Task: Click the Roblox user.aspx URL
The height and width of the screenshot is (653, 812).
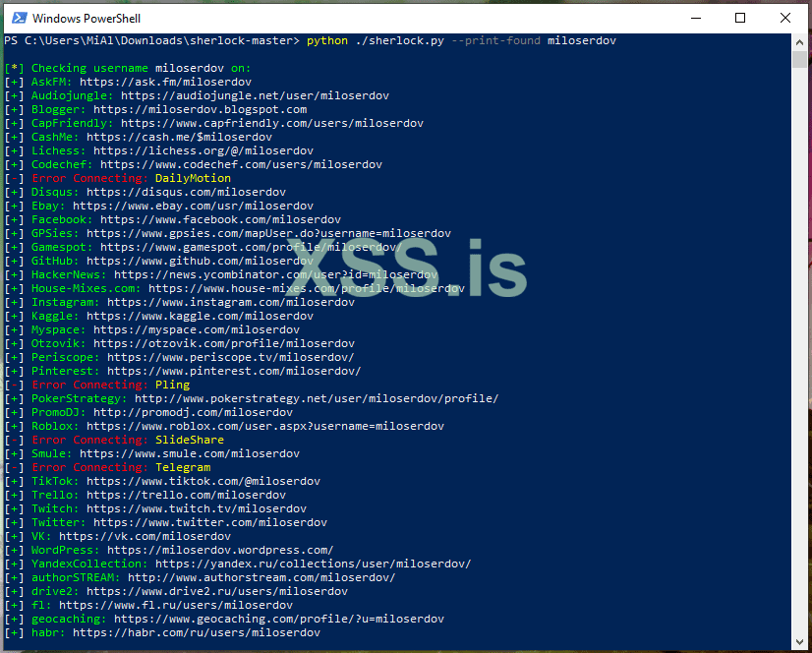Action: (265, 426)
